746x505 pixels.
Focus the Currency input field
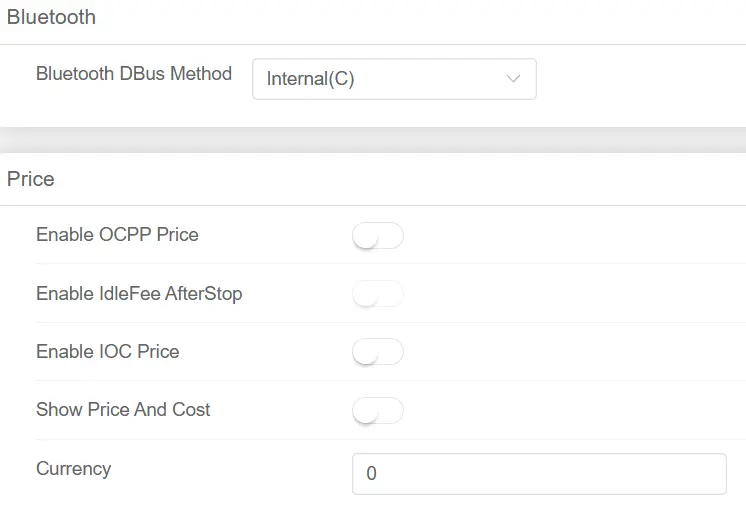pyautogui.click(x=539, y=474)
